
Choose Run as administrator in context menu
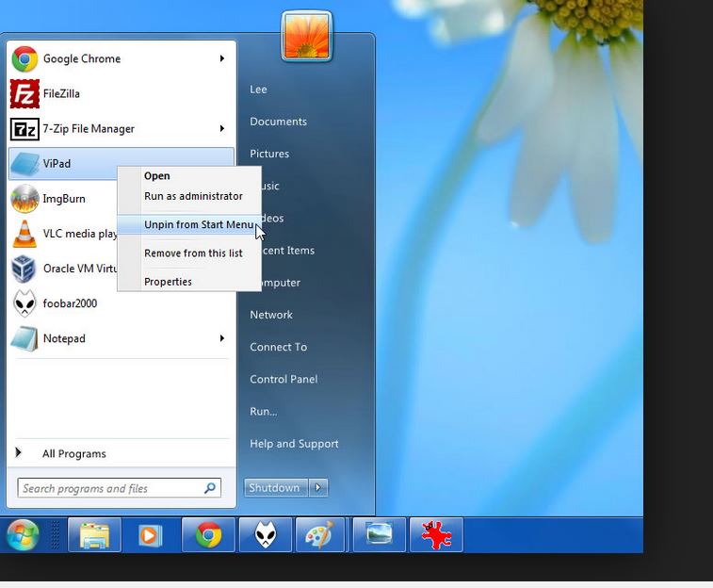click(x=193, y=196)
